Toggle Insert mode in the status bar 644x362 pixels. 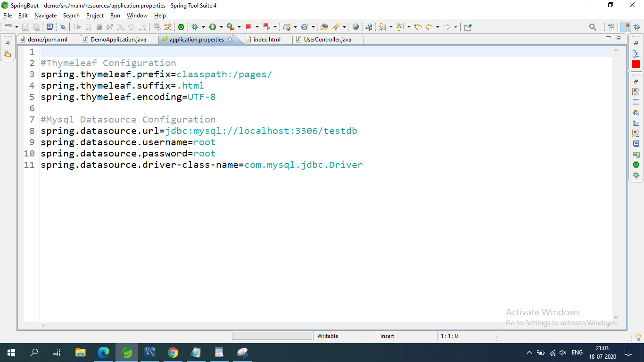click(x=387, y=336)
